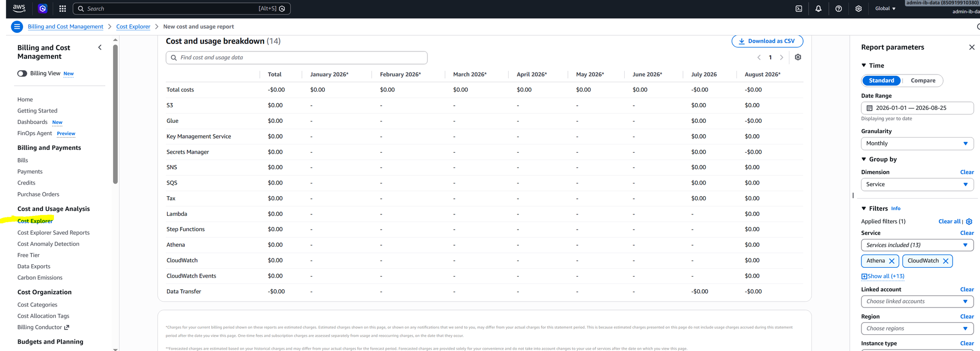
Task: Open FinOps Agent Preview in sidebar
Action: click(46, 133)
